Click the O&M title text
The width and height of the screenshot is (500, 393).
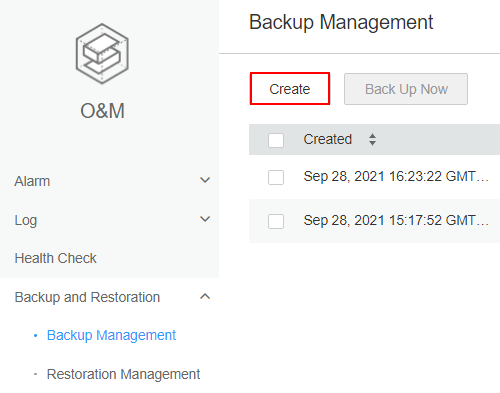point(102,111)
